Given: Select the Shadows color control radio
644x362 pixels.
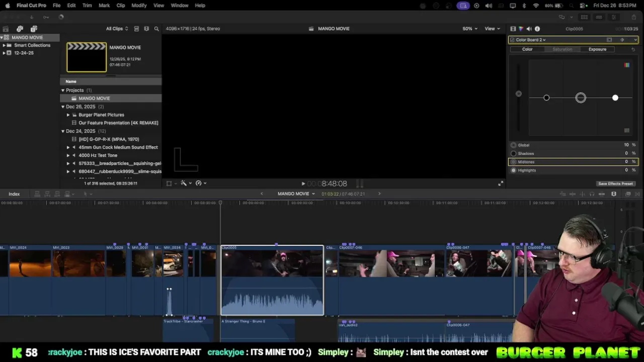Looking at the screenshot, I should (513, 153).
